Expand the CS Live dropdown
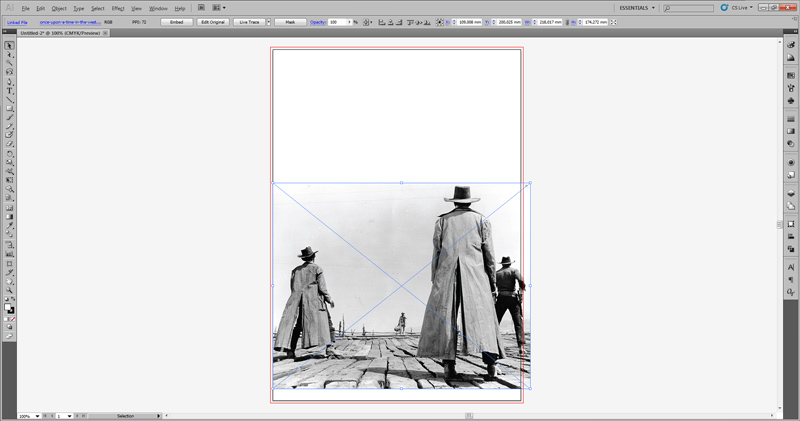 (740, 8)
